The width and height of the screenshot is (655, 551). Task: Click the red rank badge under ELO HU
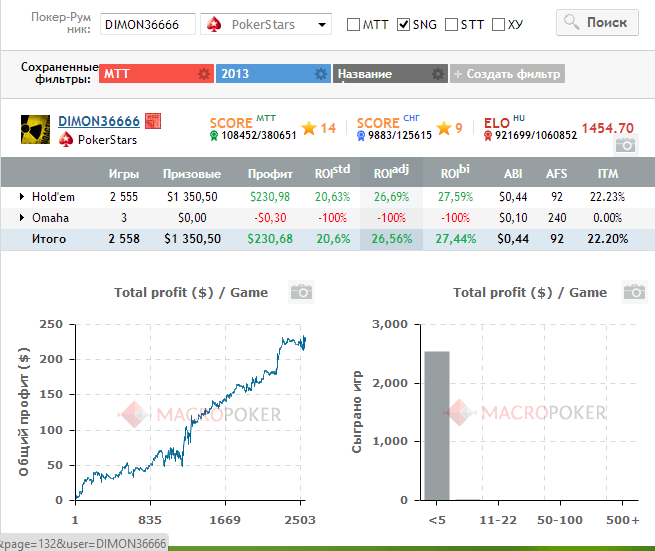pos(487,136)
